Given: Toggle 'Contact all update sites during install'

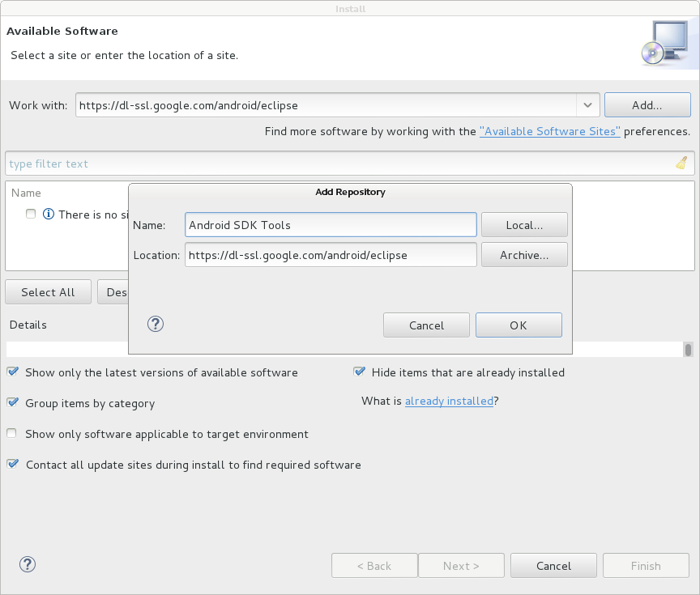Looking at the screenshot, I should coord(12,464).
